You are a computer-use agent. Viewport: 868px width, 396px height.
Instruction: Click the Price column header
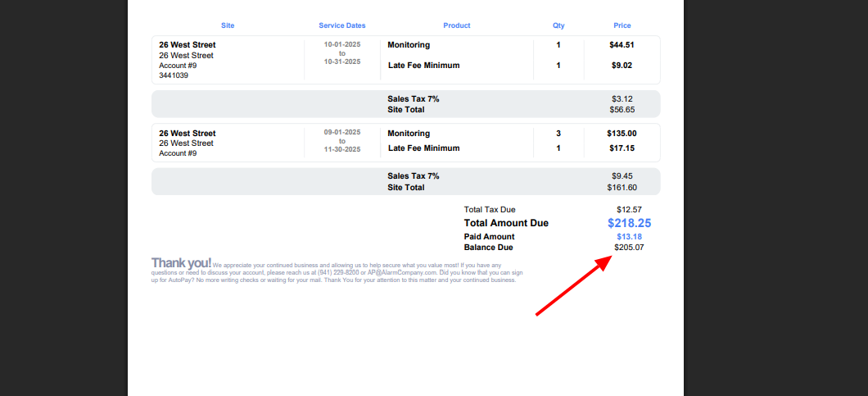pyautogui.click(x=622, y=25)
